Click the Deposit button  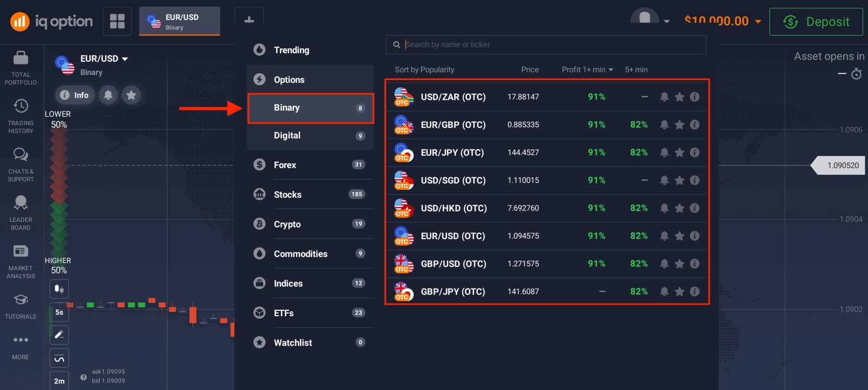(816, 22)
